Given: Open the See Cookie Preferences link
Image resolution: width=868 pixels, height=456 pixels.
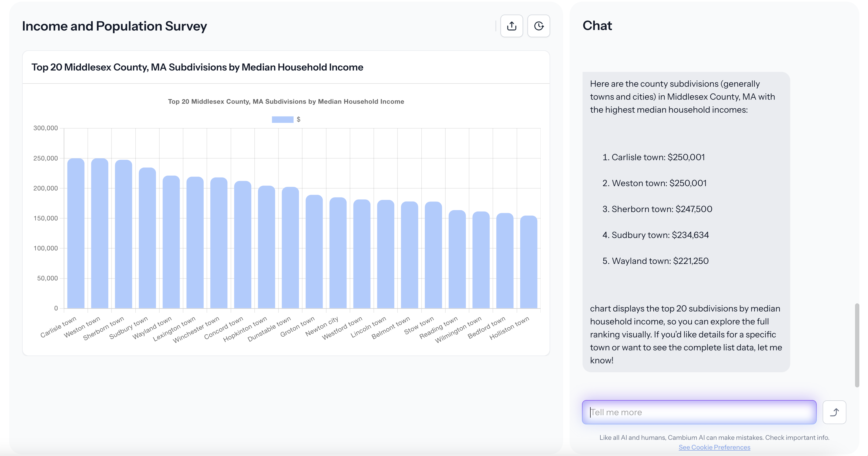Looking at the screenshot, I should pyautogui.click(x=714, y=447).
